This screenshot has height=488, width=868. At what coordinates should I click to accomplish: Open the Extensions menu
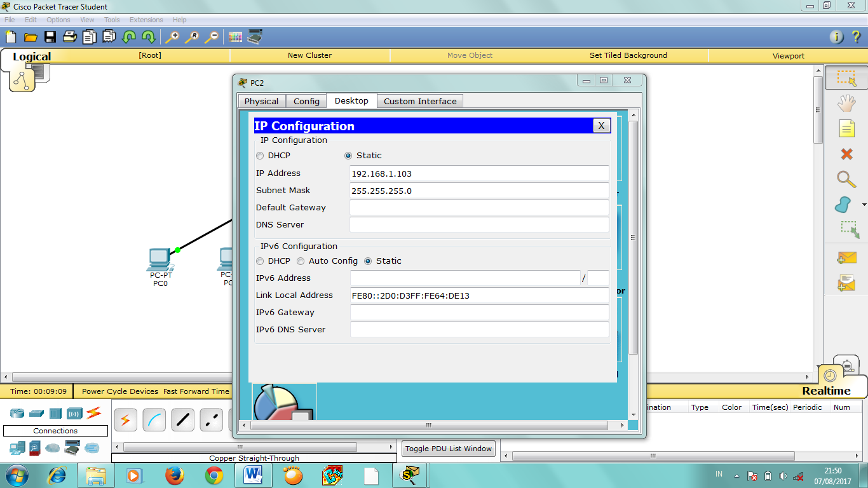click(x=146, y=19)
